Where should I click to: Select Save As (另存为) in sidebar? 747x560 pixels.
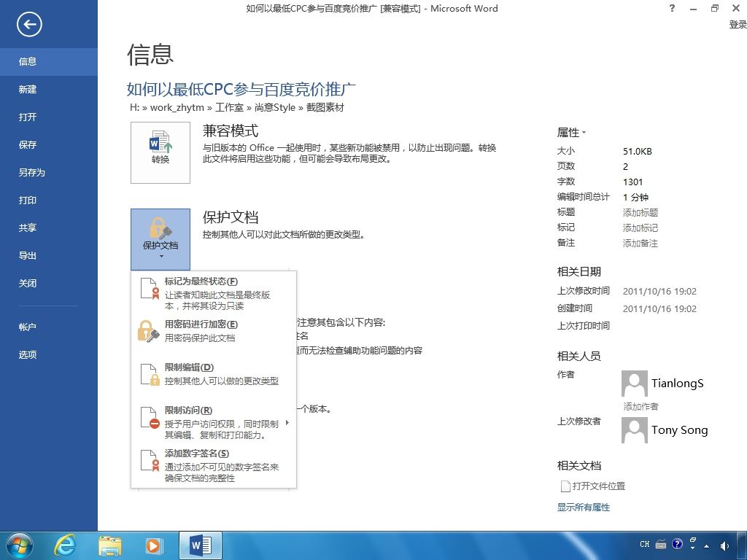[x=49, y=172]
